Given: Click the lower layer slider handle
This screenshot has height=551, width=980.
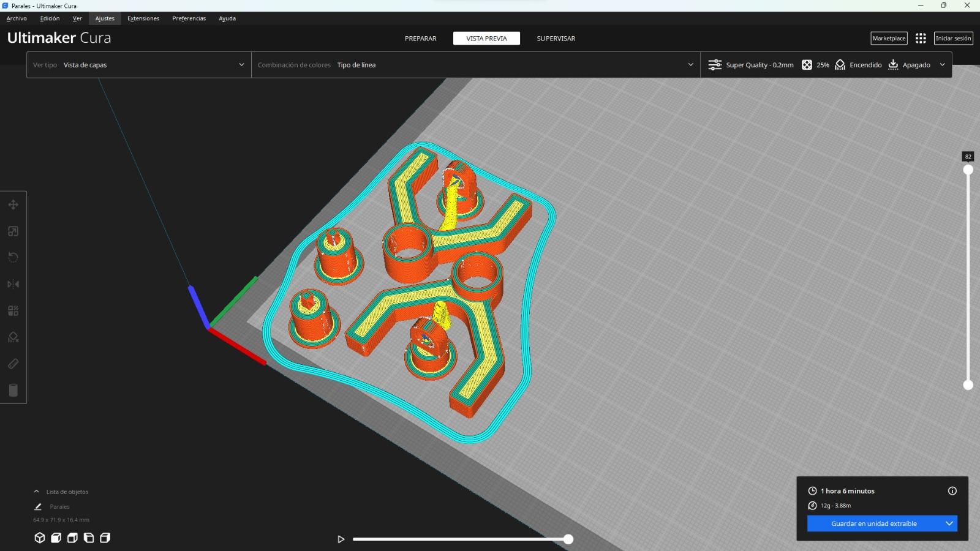Looking at the screenshot, I should pyautogui.click(x=968, y=384).
